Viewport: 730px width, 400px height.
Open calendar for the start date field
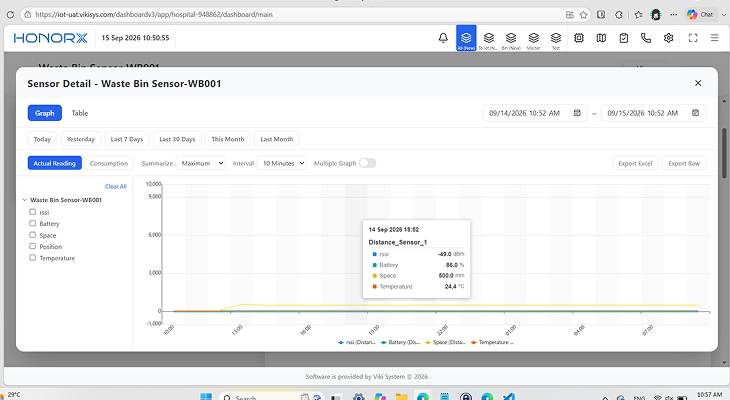click(x=577, y=113)
